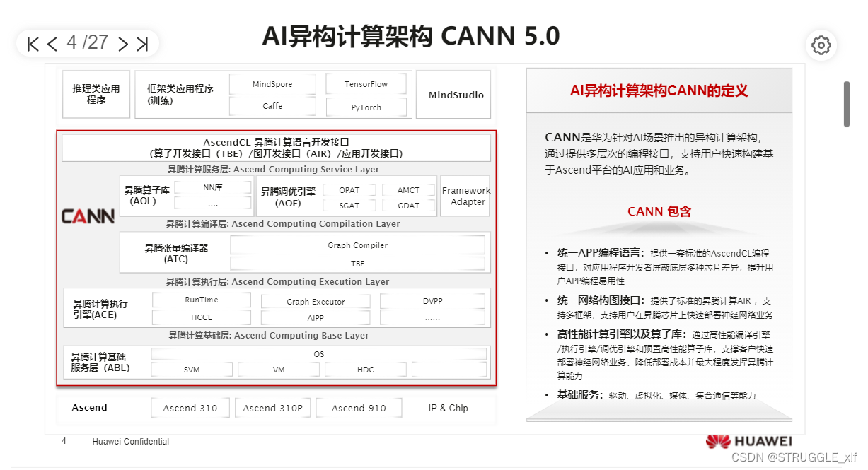Jump to the last slide
Viewport: 868px width, 470px height.
[x=142, y=44]
